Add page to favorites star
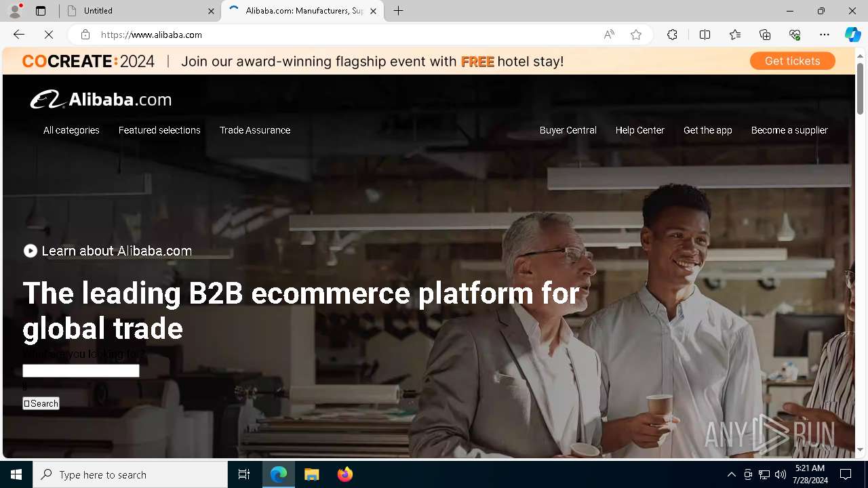Image resolution: width=868 pixels, height=488 pixels. coord(636,35)
